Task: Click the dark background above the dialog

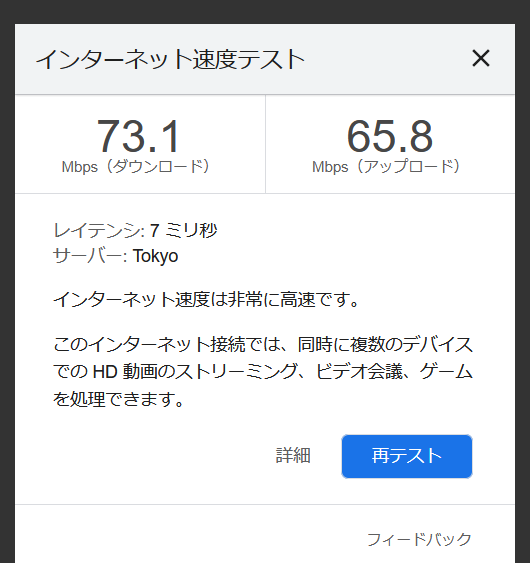Action: pyautogui.click(x=265, y=11)
